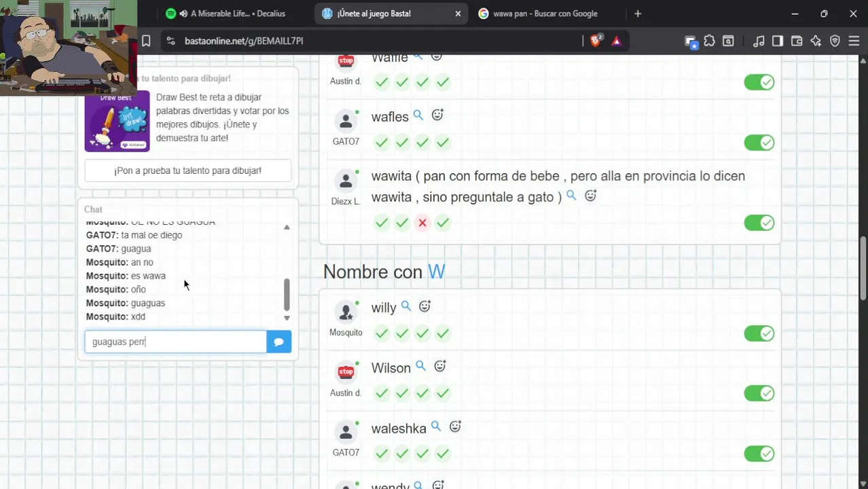Toggle the approval switch for Wilson
868x489 pixels.
[759, 393]
